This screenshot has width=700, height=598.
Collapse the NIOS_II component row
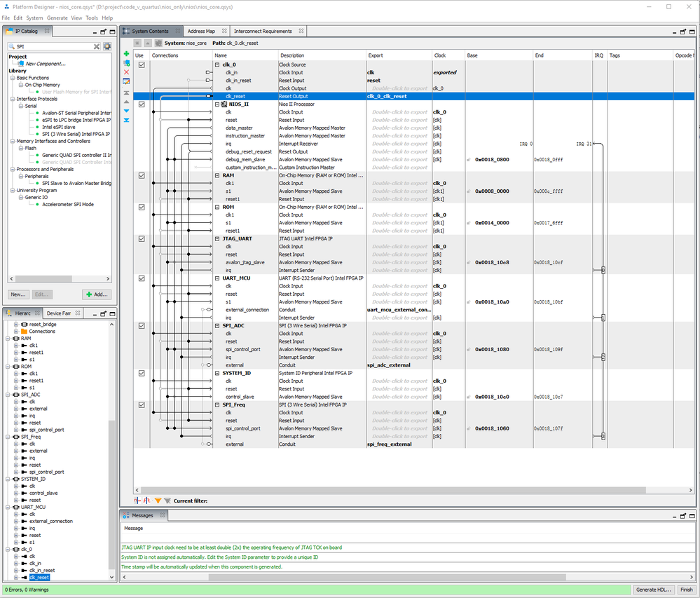[x=217, y=104]
